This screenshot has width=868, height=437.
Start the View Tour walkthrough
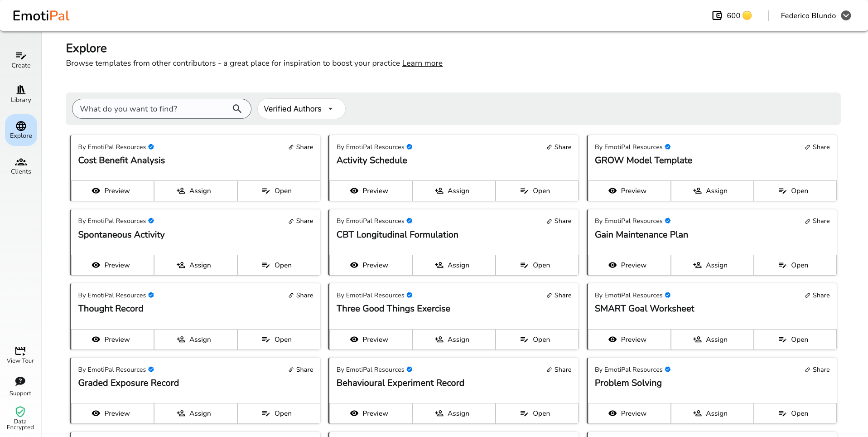(20, 355)
